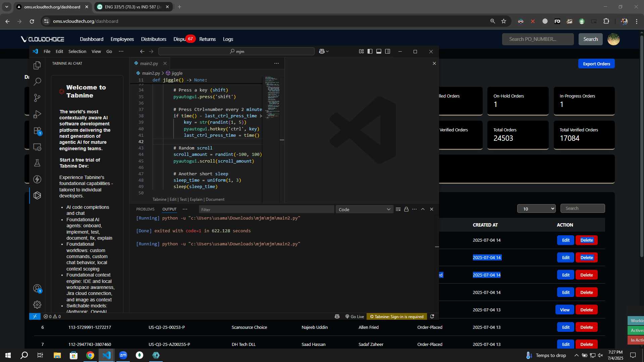Toggle the primary side bar
The height and width of the screenshot is (362, 644).
pyautogui.click(x=370, y=51)
